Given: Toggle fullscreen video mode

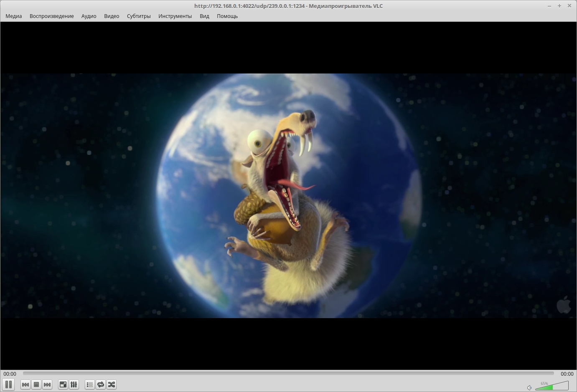Looking at the screenshot, I should point(63,384).
